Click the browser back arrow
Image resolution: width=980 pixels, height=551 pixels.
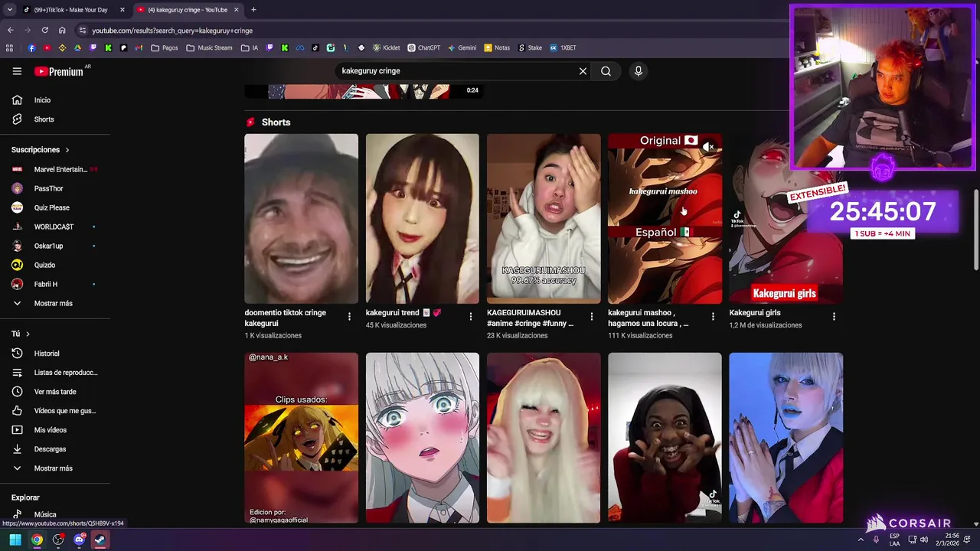(x=10, y=31)
